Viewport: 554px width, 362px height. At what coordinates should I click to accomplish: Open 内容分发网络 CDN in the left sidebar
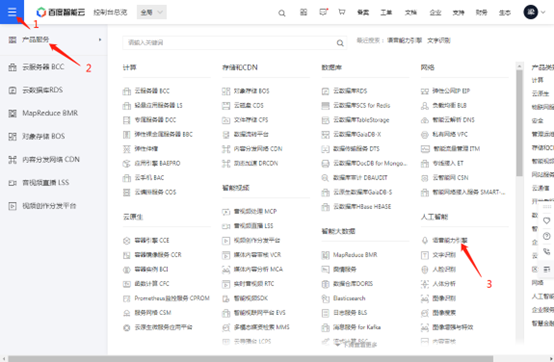(51, 159)
